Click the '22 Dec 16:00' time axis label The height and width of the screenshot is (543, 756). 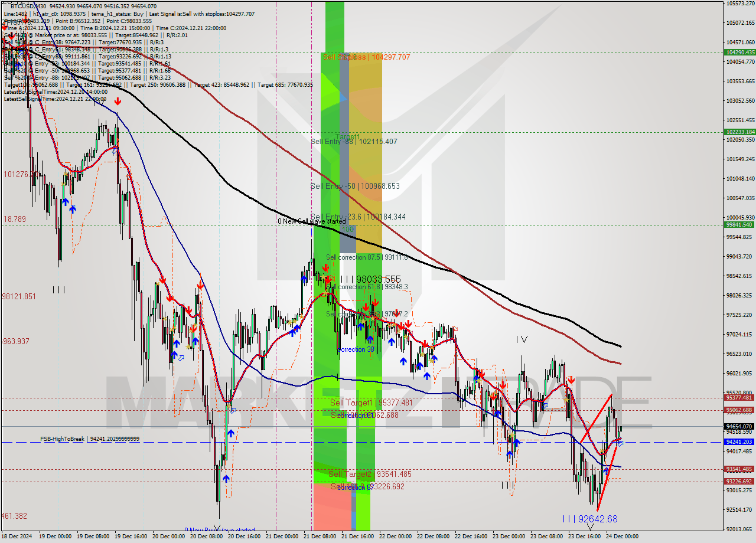[471, 537]
